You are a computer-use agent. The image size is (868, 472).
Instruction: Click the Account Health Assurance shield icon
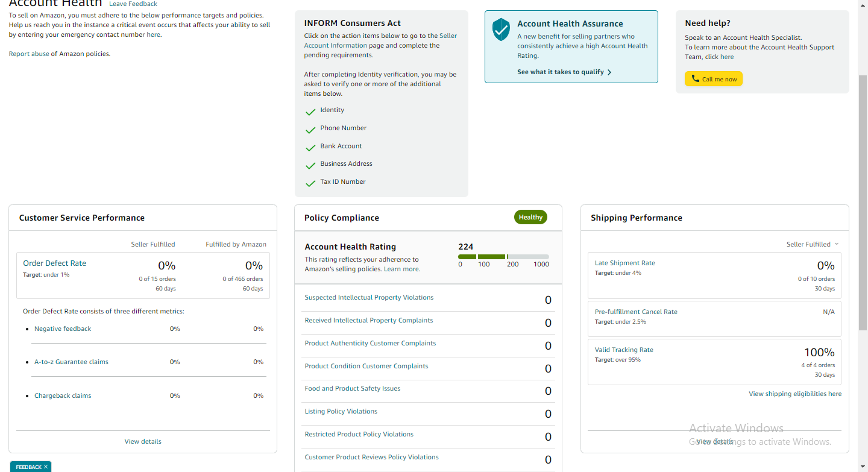(x=501, y=30)
